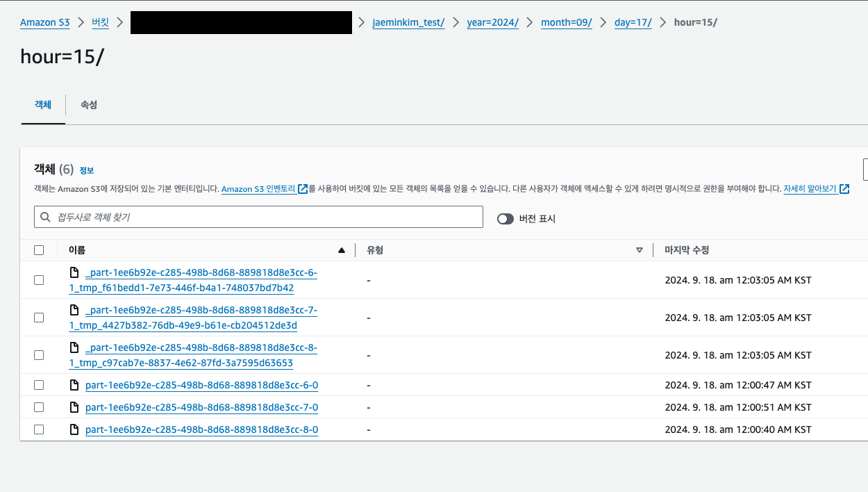Screen dimensions: 868x492
Task: Check the box for tmp_c97cab7e file
Action: 39,355
